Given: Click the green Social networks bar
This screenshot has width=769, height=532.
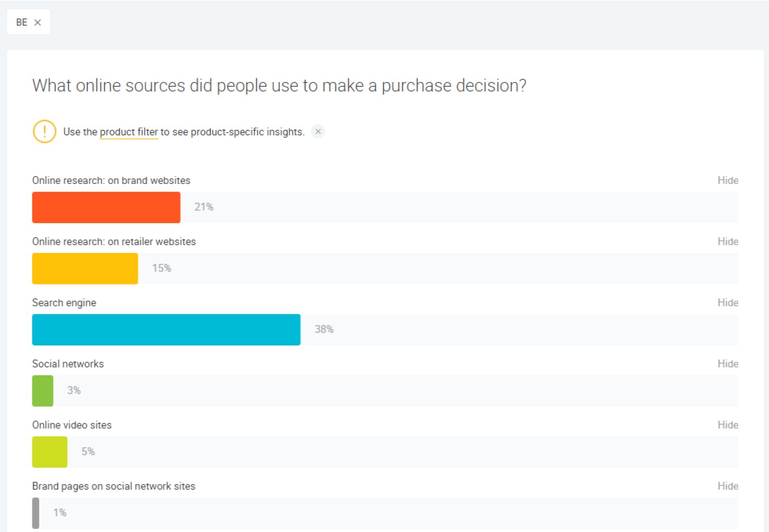Looking at the screenshot, I should [43, 391].
